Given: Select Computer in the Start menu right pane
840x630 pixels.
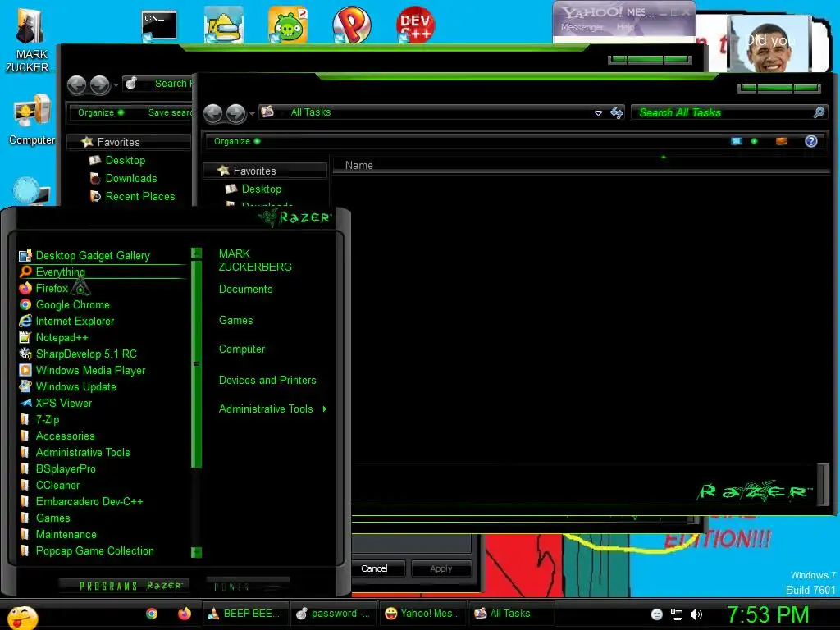Looking at the screenshot, I should coord(242,349).
